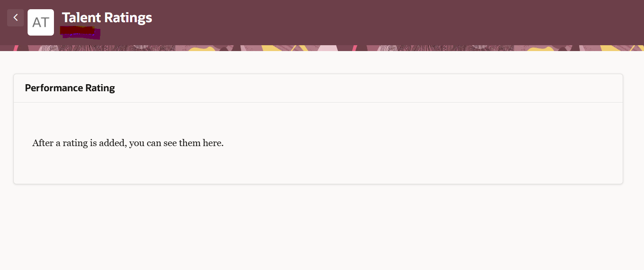Image resolution: width=644 pixels, height=270 pixels.
Task: Click inside the Performance Rating panel body
Action: coord(318,143)
